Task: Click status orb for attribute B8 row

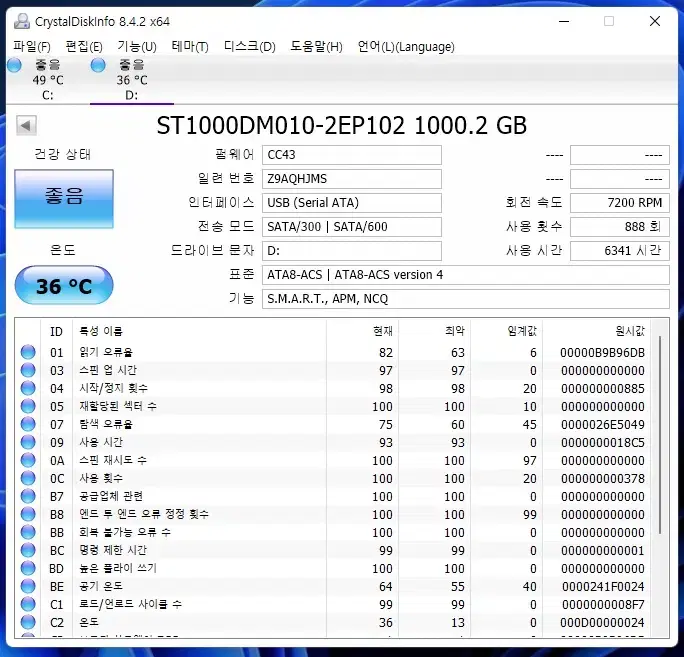Action: click(28, 514)
